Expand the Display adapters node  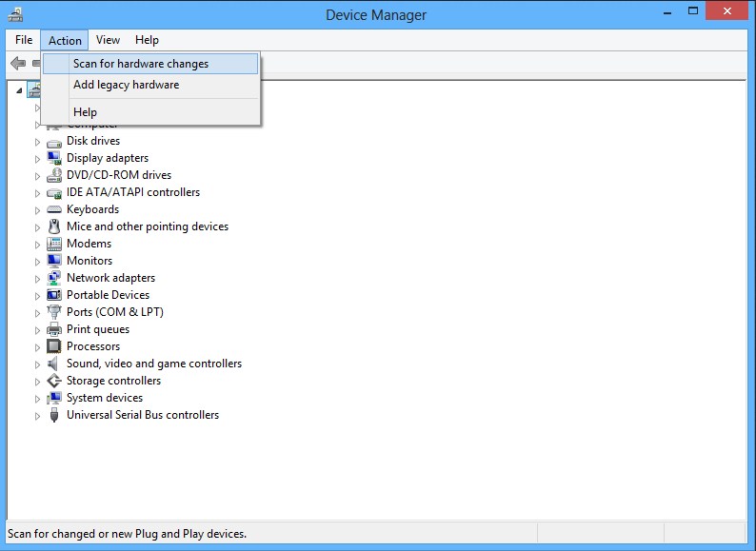click(x=37, y=159)
